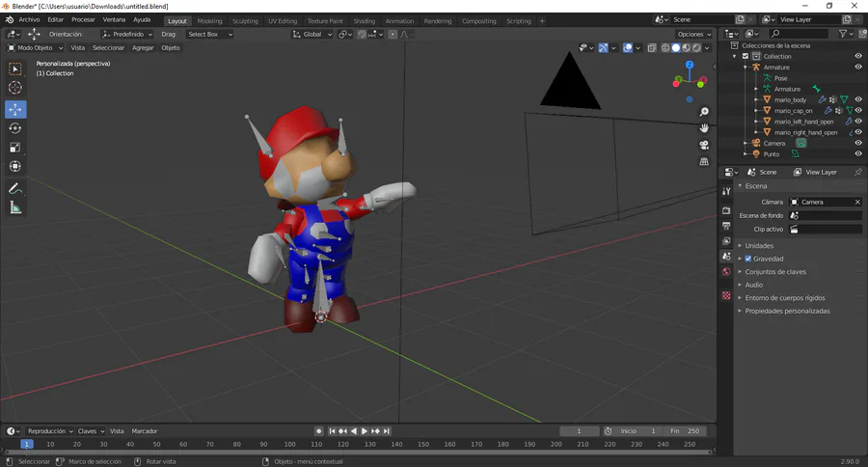Select the Annotate tool
Screen dimensions: 868x467
14,189
